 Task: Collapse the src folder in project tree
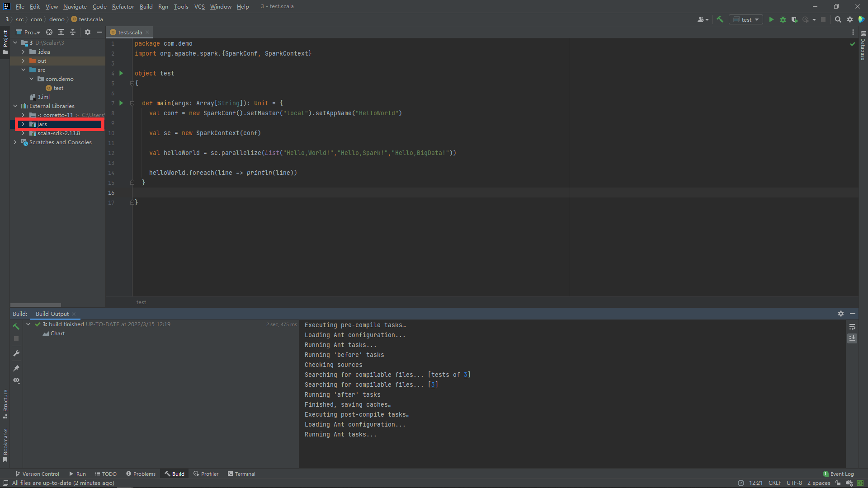tap(23, 70)
